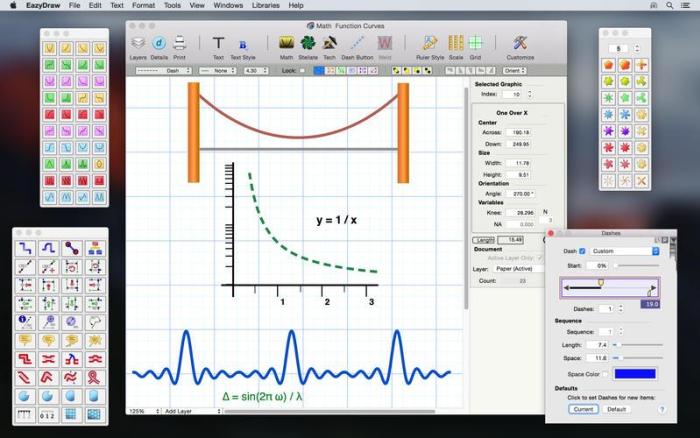
Task: Open the Format menu
Action: tap(143, 5)
